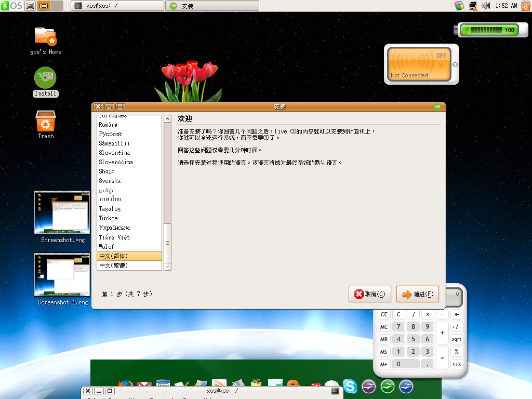Select Sámegillii in the language list
This screenshot has width=532, height=399.
point(129,143)
